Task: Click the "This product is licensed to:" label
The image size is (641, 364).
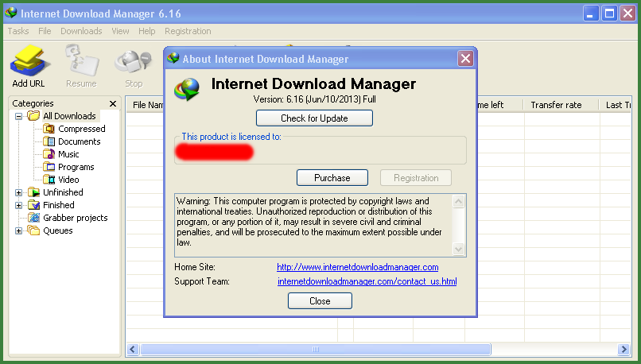Action: pyautogui.click(x=231, y=137)
